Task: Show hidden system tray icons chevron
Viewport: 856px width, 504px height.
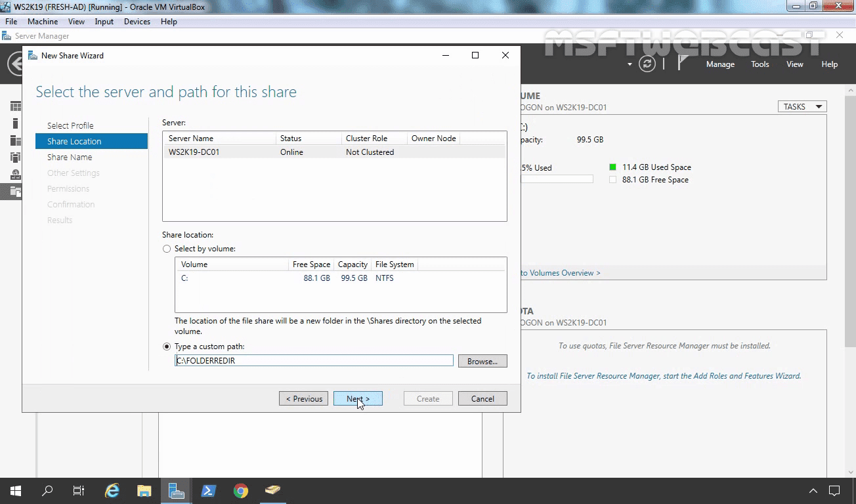Action: (x=813, y=491)
